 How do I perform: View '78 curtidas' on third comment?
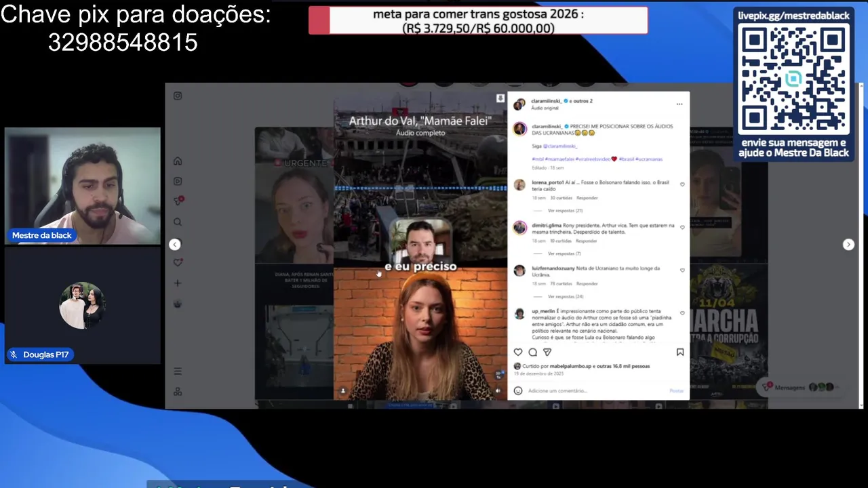click(x=561, y=283)
